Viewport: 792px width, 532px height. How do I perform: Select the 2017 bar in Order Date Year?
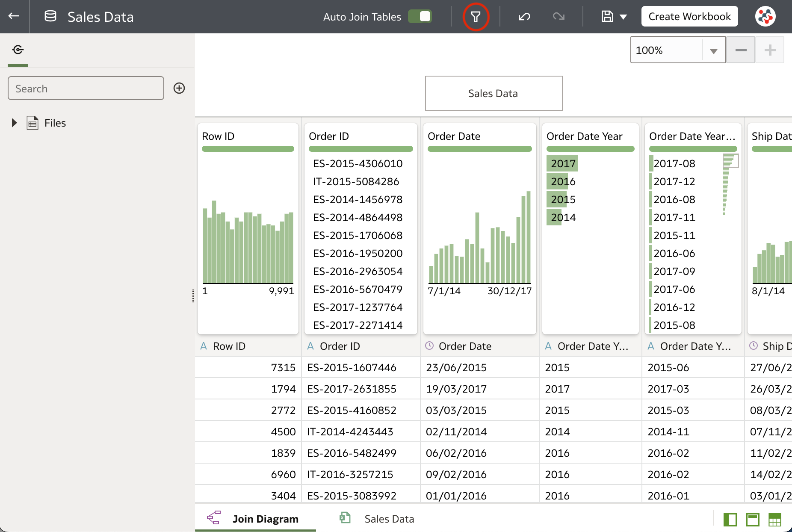[x=562, y=163]
